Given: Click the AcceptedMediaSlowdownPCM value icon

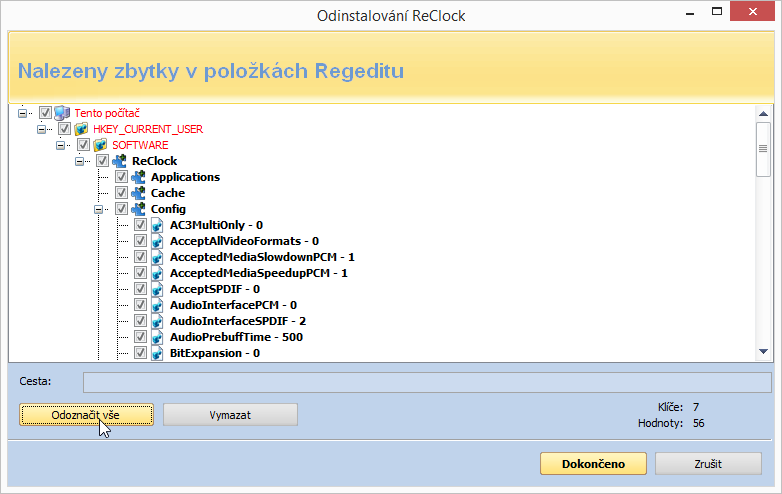Looking at the screenshot, I should 157,257.
